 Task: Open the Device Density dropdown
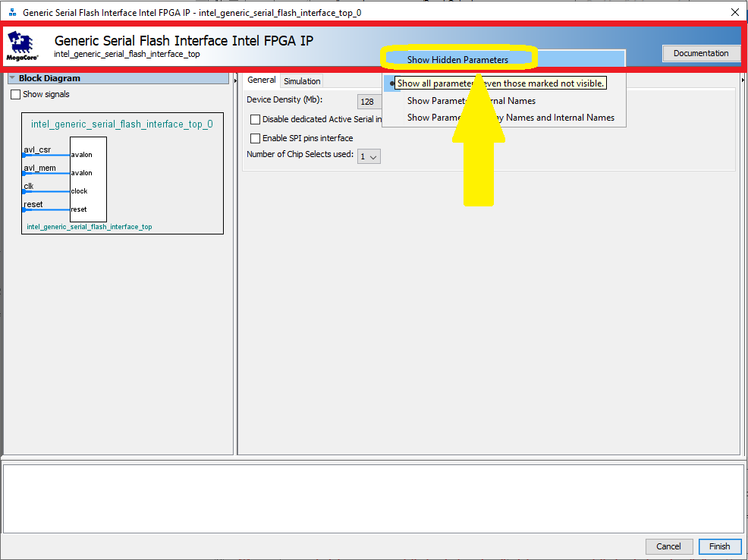click(369, 102)
